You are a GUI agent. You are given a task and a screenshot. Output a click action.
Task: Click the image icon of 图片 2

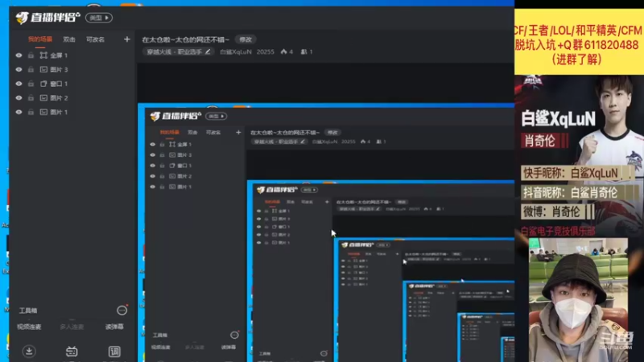pyautogui.click(x=43, y=97)
